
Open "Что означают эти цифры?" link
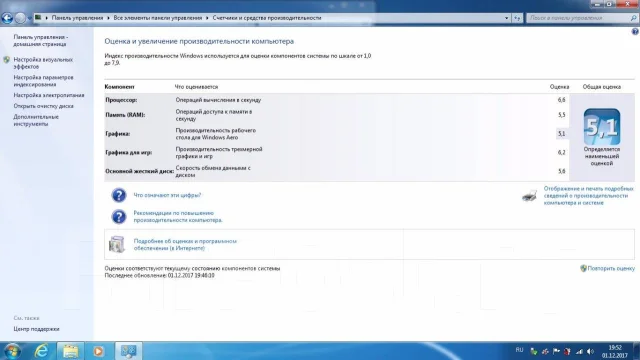pos(167,195)
